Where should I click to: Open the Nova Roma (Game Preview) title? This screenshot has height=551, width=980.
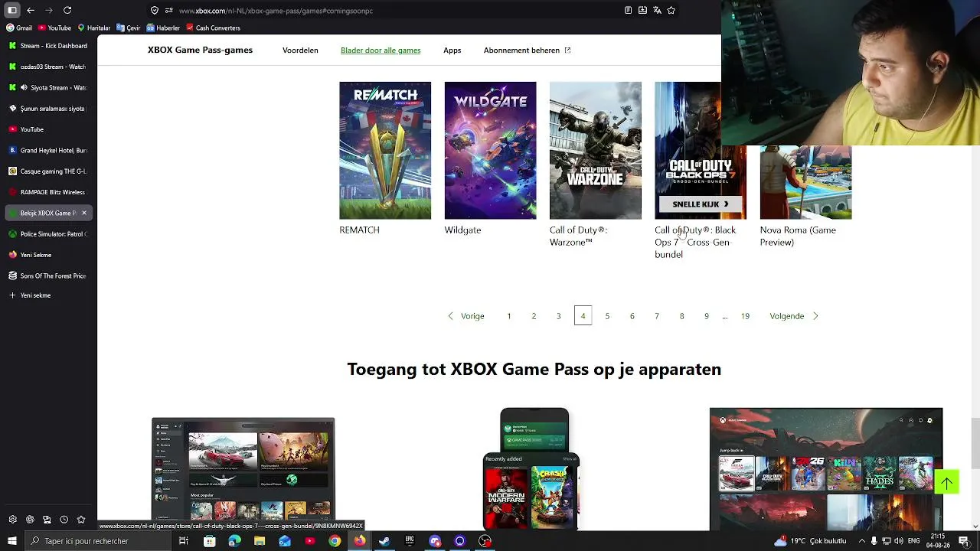[798, 236]
